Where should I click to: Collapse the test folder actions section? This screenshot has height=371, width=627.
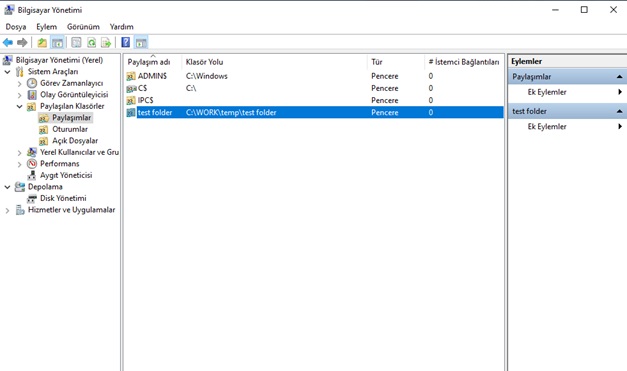tap(619, 111)
